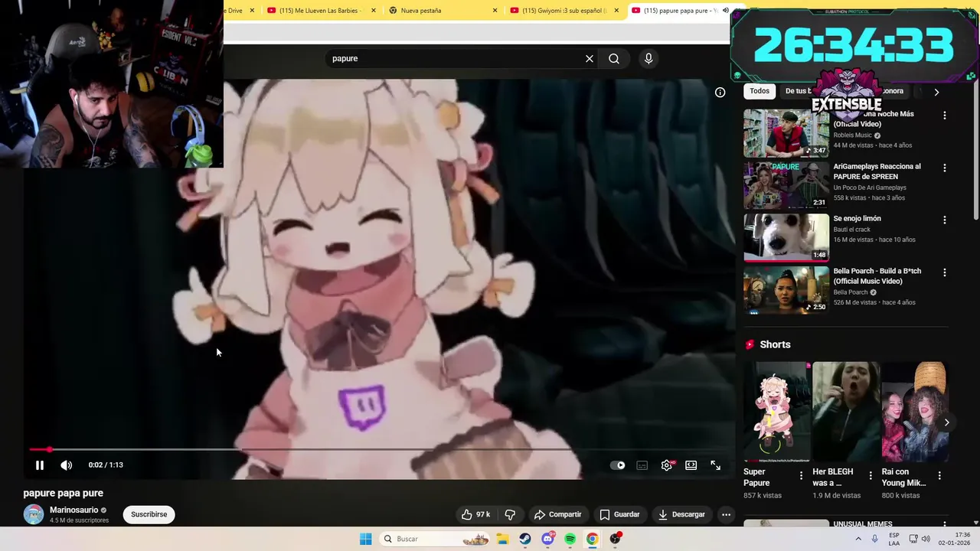Subscribe with the Suscribirse button
Viewport: 980px width, 551px height.
click(x=149, y=514)
